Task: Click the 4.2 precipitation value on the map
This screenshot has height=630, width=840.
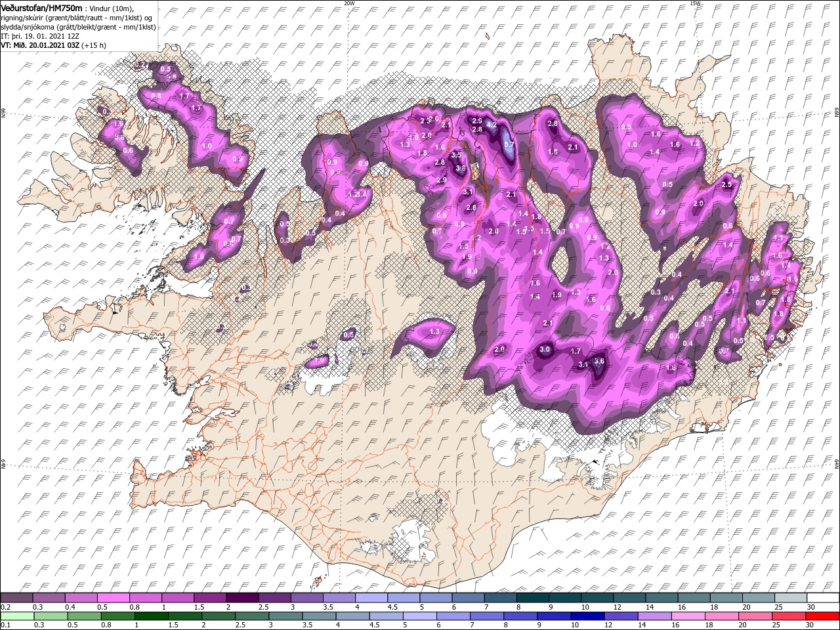Action: point(491,124)
